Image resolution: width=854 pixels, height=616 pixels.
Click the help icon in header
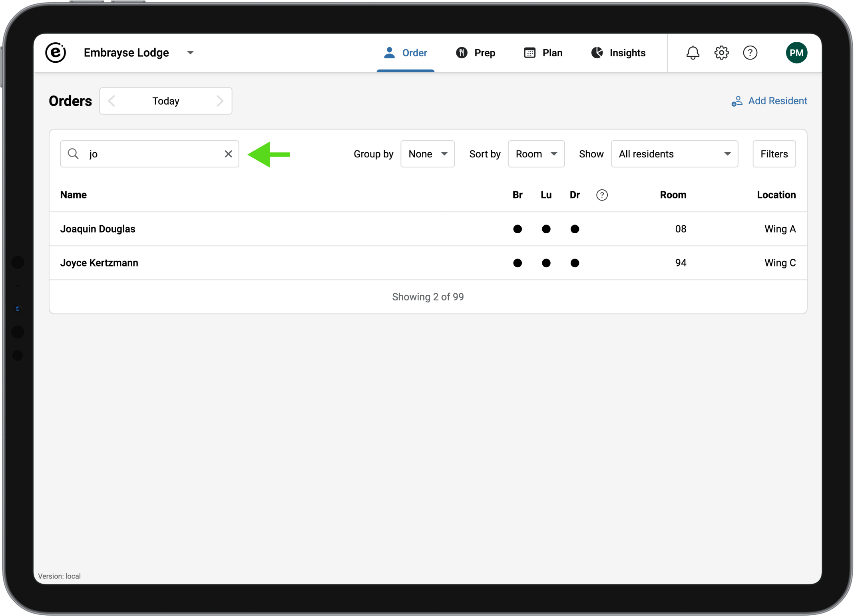click(x=750, y=53)
